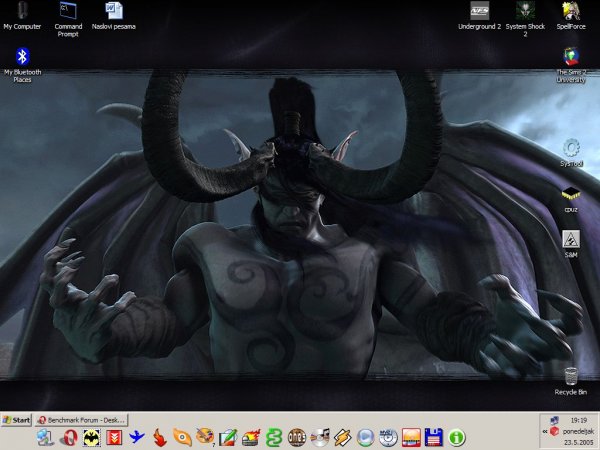Launch the round brown 'one' icon
The height and width of the screenshot is (450, 600).
[x=297, y=437]
